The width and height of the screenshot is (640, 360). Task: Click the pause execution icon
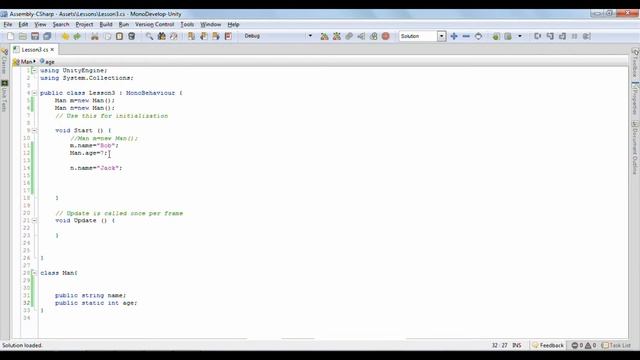point(575,36)
